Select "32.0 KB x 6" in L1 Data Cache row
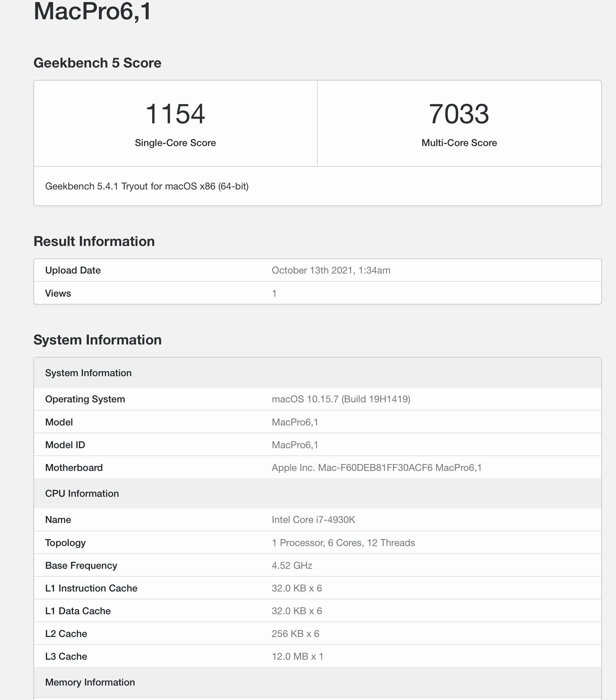 (x=297, y=611)
